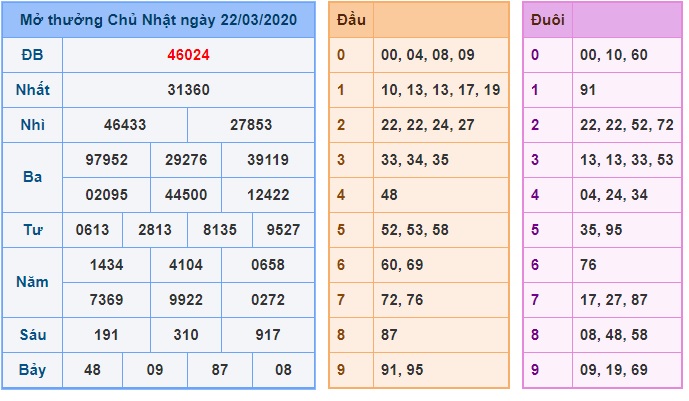689x401 pixels.
Task: Select third prize number 02095
Action: (106, 195)
